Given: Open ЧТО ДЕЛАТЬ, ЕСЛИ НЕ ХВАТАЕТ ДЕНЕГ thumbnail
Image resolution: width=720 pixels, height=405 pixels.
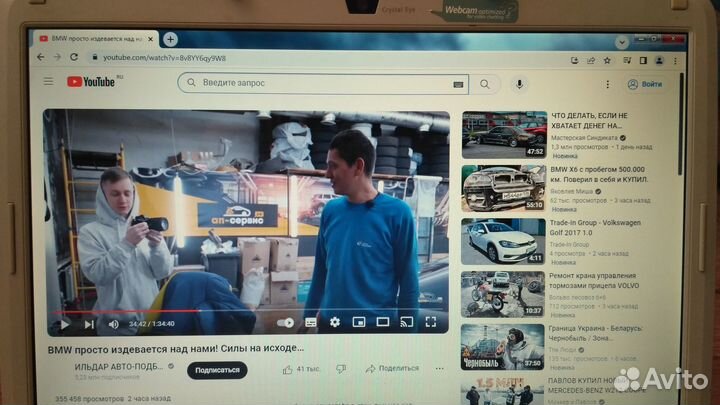Looking at the screenshot, I should [504, 135].
